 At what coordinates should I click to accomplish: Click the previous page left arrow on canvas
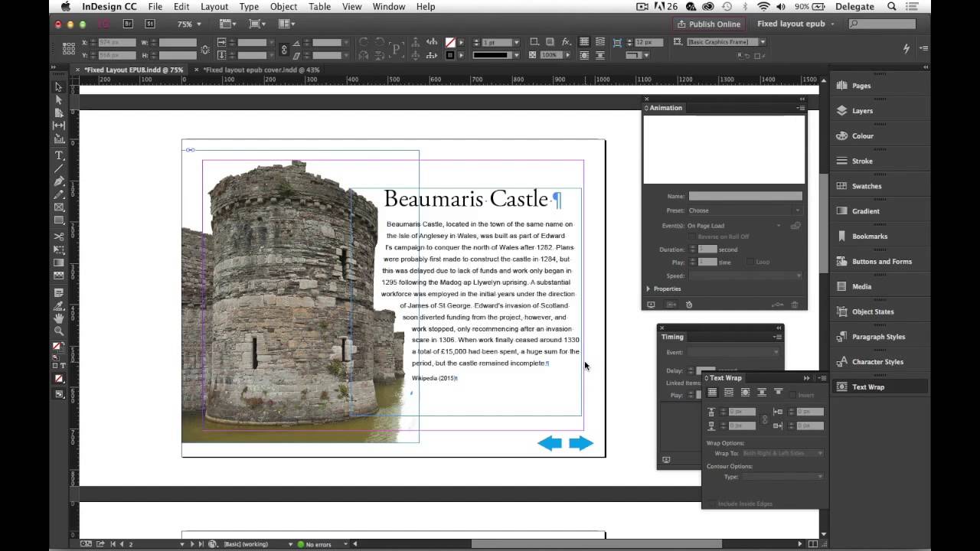click(x=550, y=443)
